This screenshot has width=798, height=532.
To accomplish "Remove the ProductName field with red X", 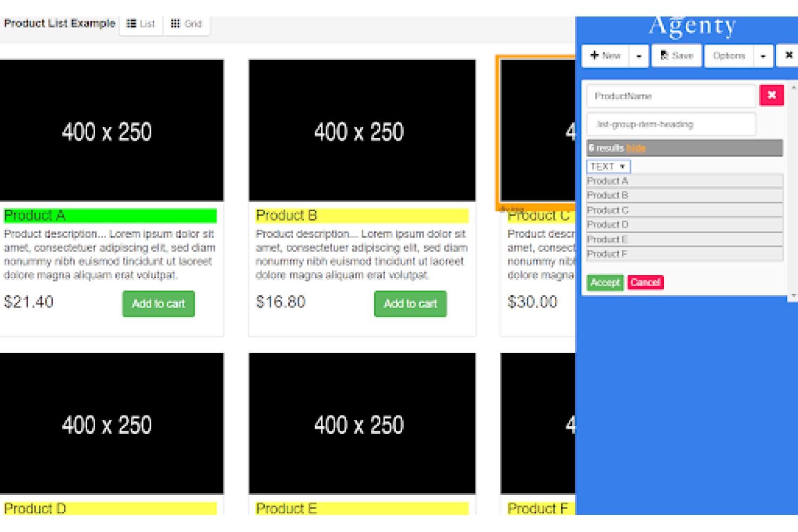I will 772,95.
